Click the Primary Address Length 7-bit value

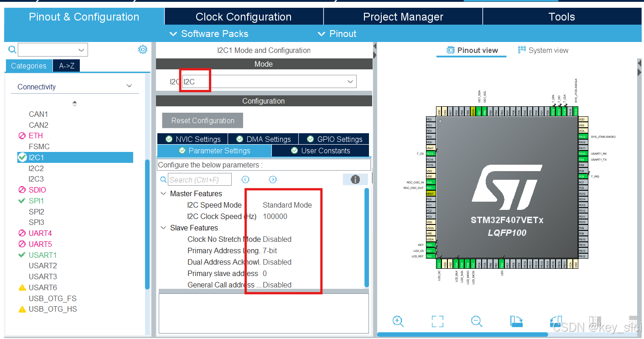[270, 250]
